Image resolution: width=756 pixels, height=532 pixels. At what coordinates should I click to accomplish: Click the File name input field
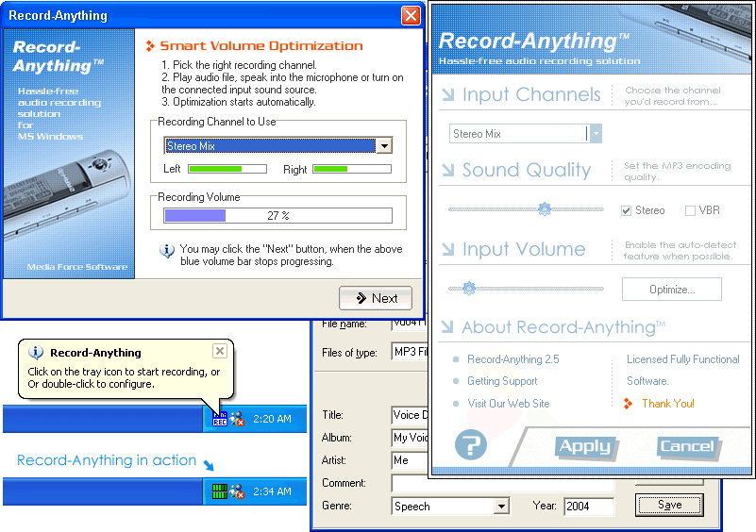coord(410,324)
